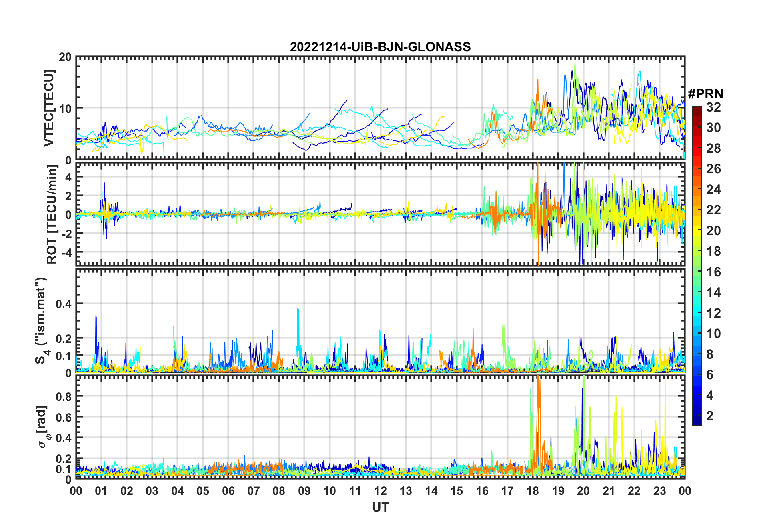Screen dimensions: 761x532
Task: Select the "UT" x-axis label
Action: (380, 507)
